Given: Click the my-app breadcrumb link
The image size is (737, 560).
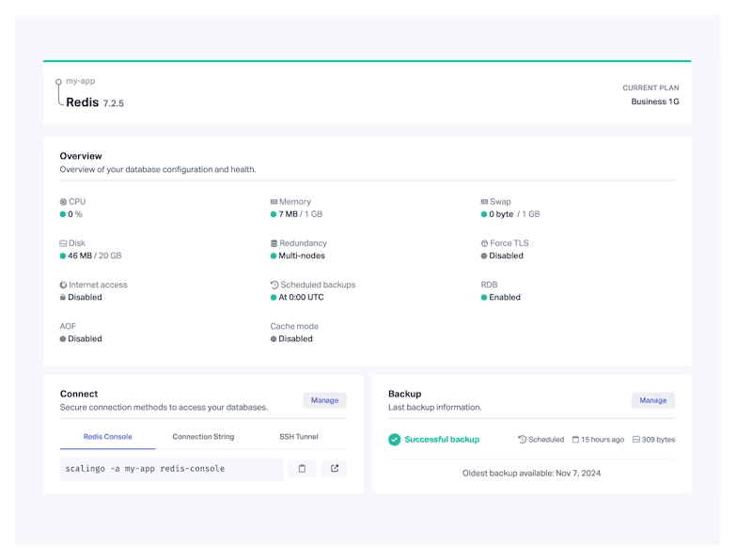Looking at the screenshot, I should tap(81, 81).
